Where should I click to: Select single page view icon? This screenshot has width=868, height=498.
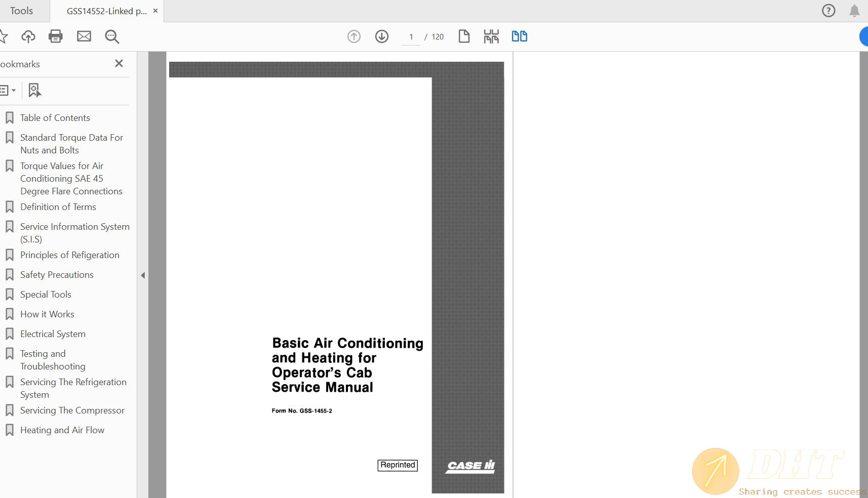[x=464, y=36]
